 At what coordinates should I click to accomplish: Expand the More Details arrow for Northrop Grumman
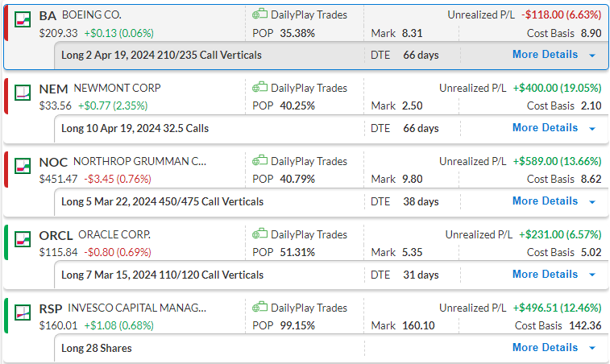pos(592,202)
